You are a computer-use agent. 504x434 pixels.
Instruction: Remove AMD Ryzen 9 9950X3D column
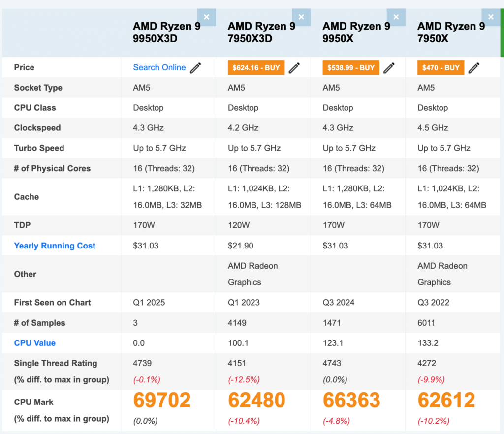206,17
